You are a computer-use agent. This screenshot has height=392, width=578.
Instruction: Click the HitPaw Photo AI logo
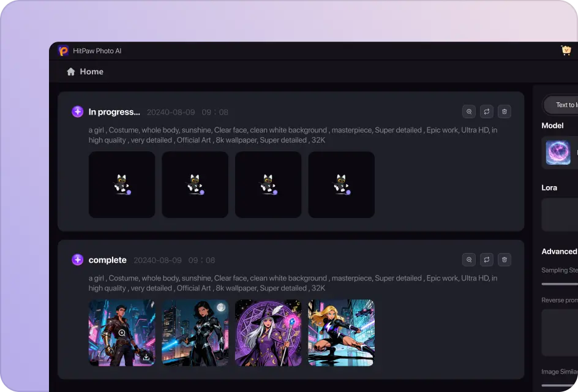(x=63, y=51)
